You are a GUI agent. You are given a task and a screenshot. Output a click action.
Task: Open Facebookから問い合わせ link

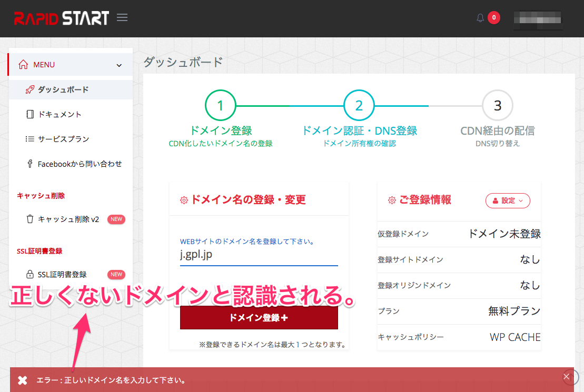click(x=80, y=164)
